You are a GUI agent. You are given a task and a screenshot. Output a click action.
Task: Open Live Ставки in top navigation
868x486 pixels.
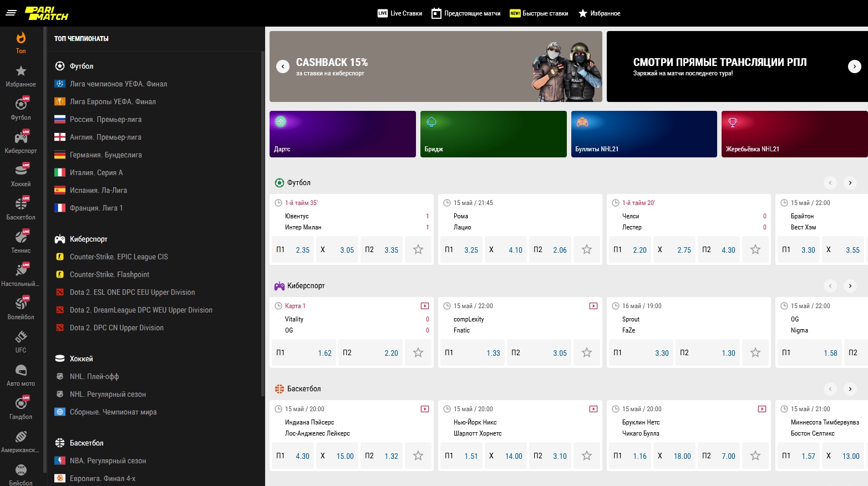coord(400,13)
